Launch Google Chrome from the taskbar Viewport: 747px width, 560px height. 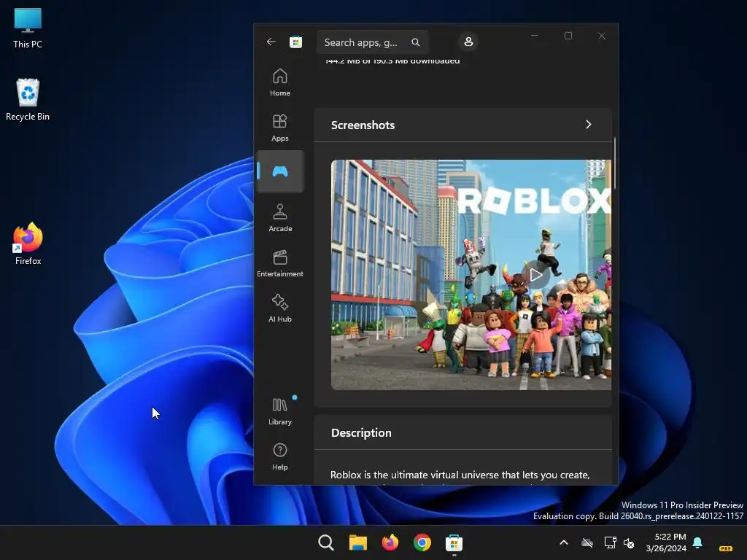pos(422,542)
